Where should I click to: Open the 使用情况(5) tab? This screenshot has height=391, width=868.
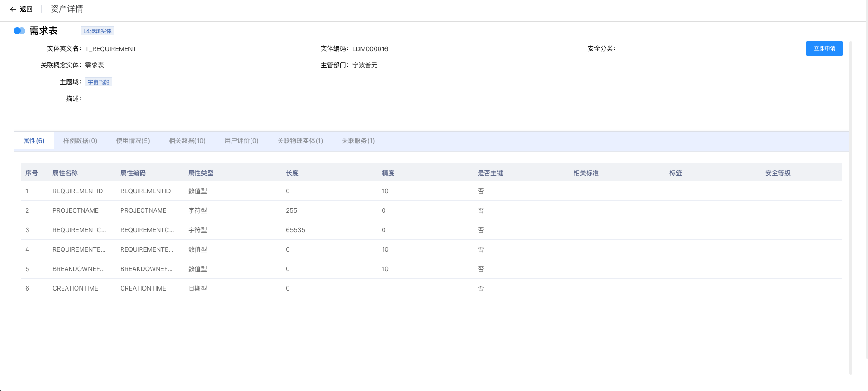(133, 141)
